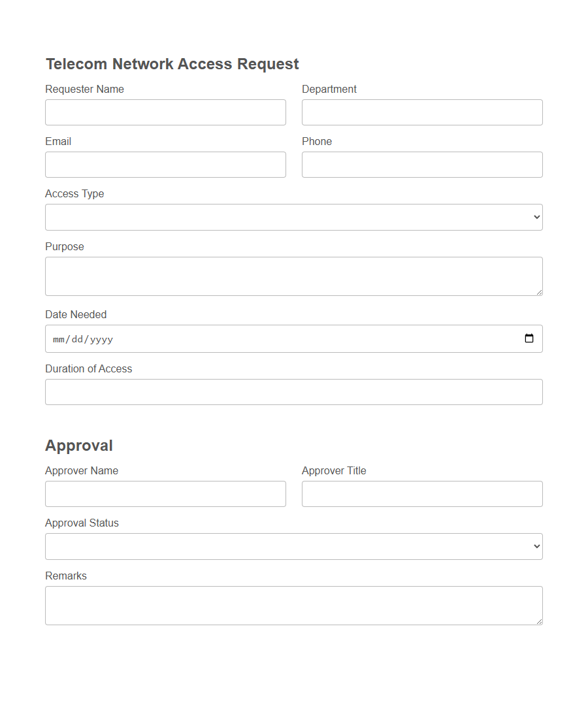Click the Phone input field
Image resolution: width=588 pixels, height=701 pixels.
421,164
